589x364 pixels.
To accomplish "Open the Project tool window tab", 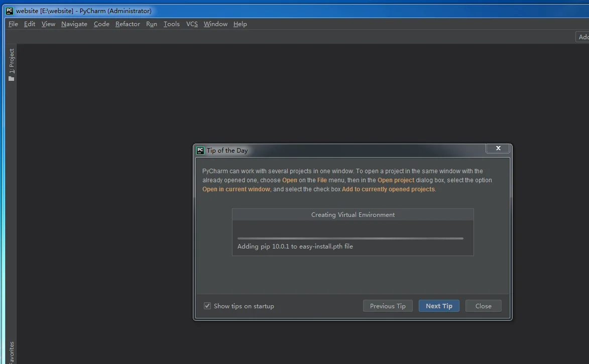I will [11, 65].
